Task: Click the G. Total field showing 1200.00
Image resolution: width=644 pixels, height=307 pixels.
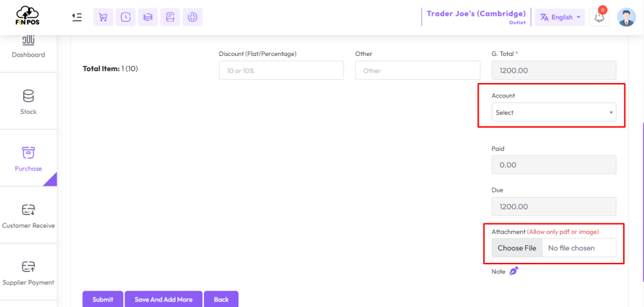Action: tap(553, 70)
